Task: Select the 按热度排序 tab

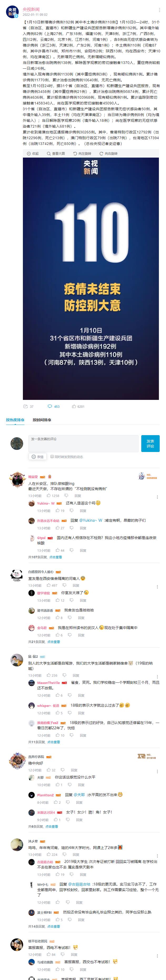Action: 15,420
